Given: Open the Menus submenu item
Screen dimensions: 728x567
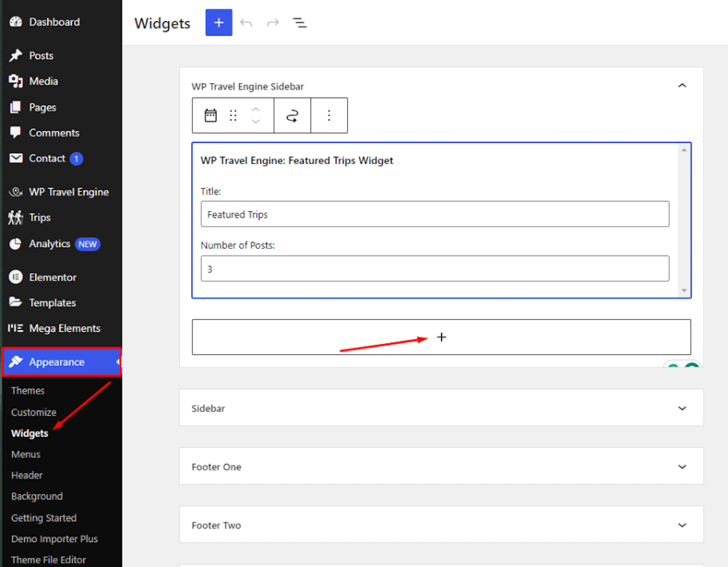Looking at the screenshot, I should [x=26, y=454].
